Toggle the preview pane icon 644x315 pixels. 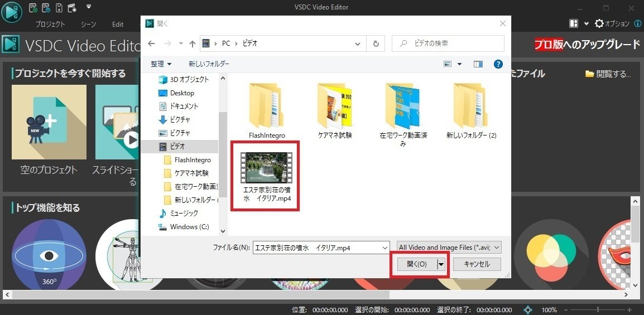coord(478,64)
